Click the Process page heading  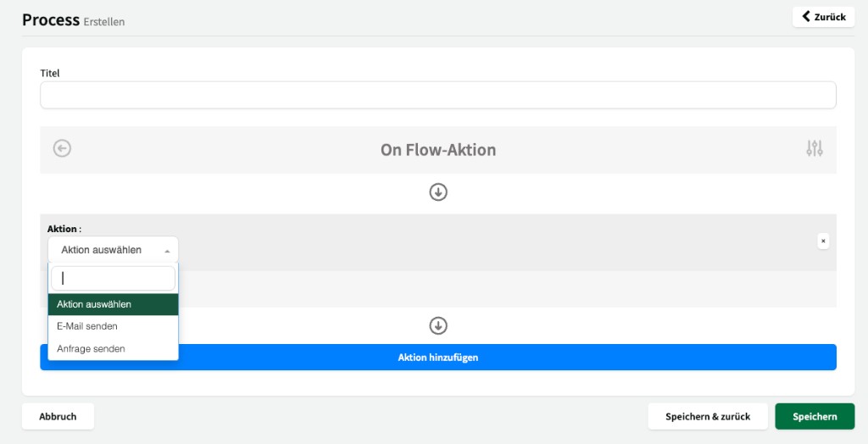(51, 20)
